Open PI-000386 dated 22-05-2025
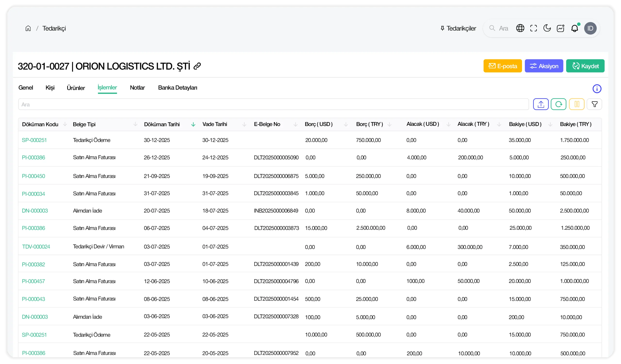Viewport: 621px width, 364px height. (x=33, y=353)
